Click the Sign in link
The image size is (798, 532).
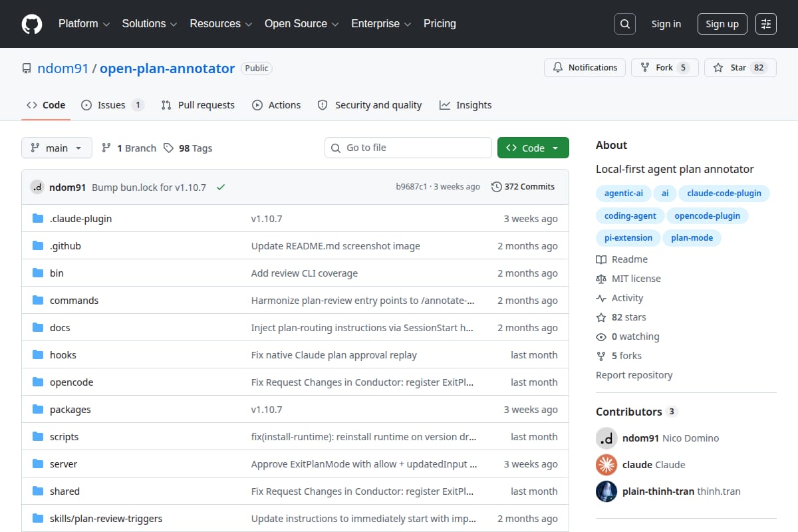666,24
